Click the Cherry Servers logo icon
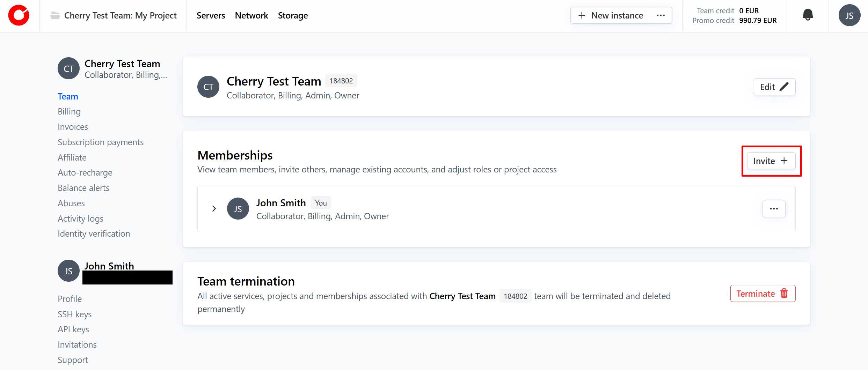The image size is (868, 370). 19,15
